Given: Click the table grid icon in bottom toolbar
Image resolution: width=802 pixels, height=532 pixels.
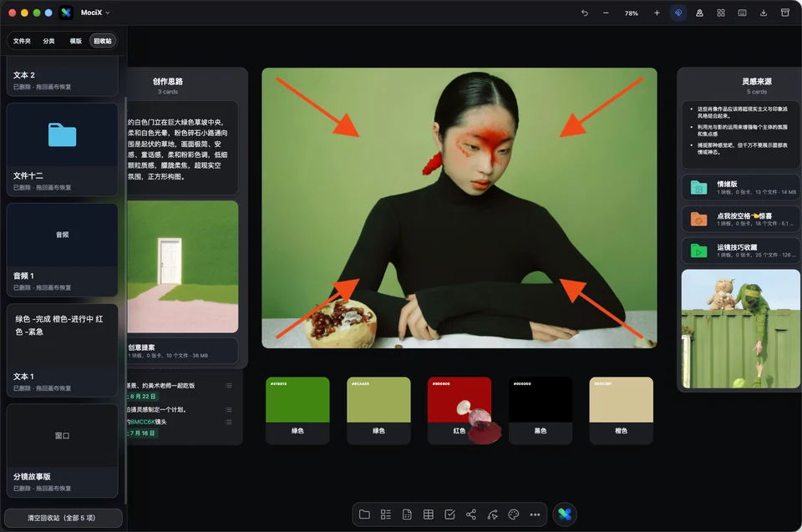Looking at the screenshot, I should click(x=429, y=514).
